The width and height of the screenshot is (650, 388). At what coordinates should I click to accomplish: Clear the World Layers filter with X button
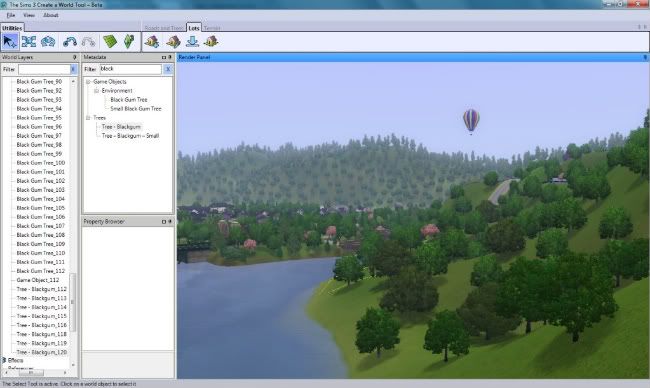click(x=73, y=69)
